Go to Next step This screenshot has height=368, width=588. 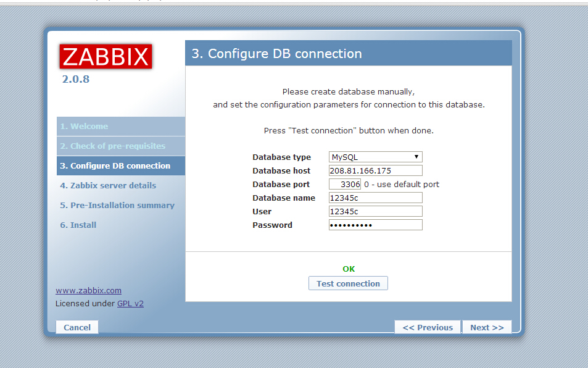click(487, 327)
